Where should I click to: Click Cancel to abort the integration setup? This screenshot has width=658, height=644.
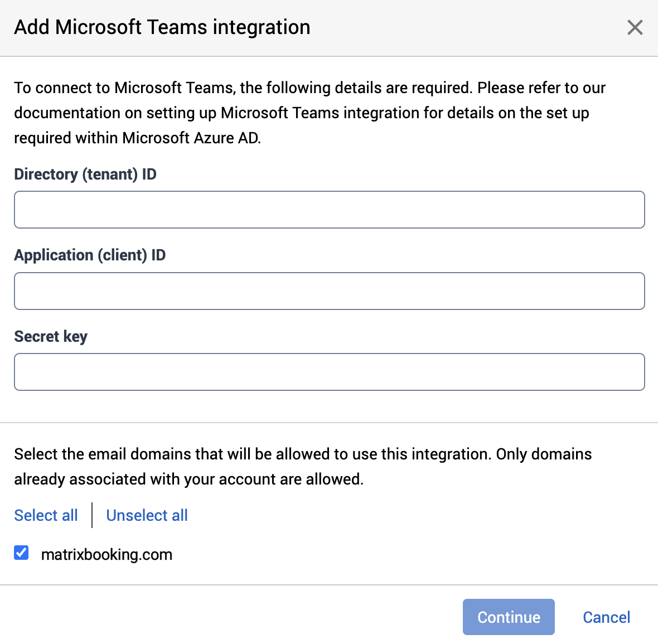606,617
